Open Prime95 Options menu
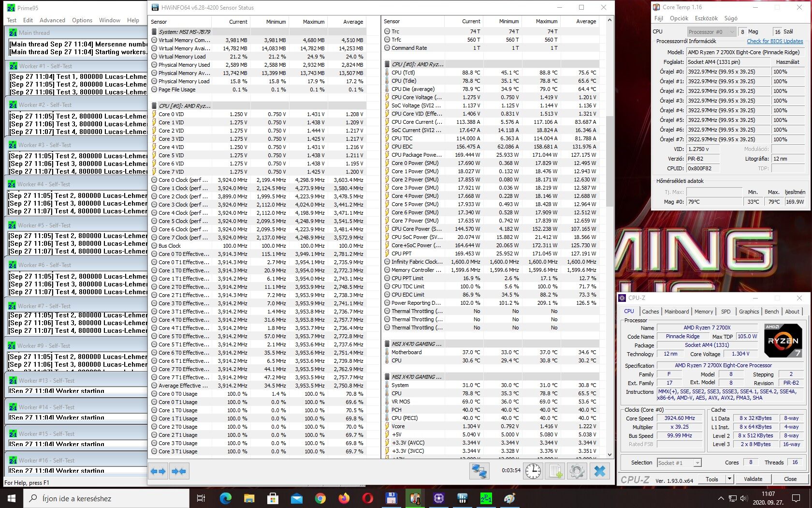 coord(82,20)
